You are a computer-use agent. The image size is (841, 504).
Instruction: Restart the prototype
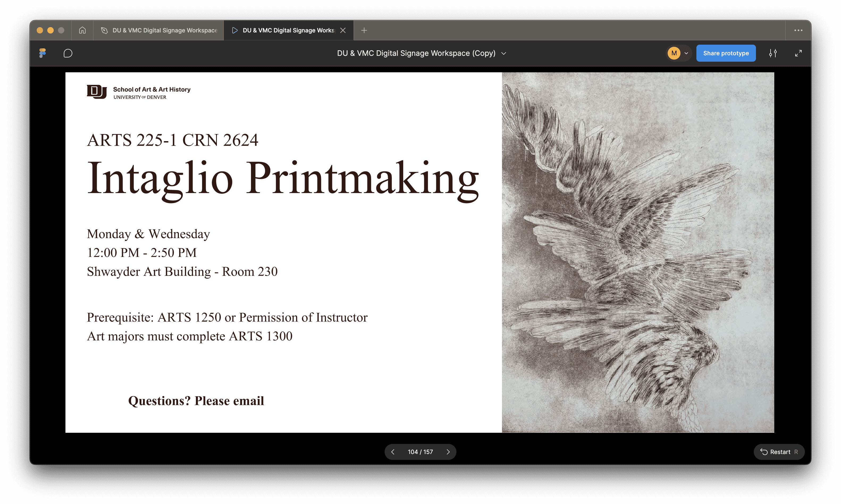click(x=779, y=452)
